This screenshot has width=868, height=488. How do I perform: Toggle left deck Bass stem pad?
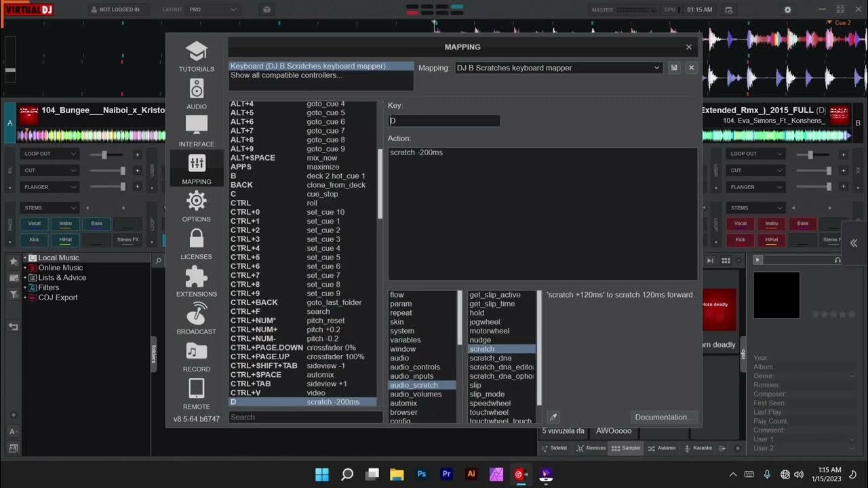click(97, 223)
